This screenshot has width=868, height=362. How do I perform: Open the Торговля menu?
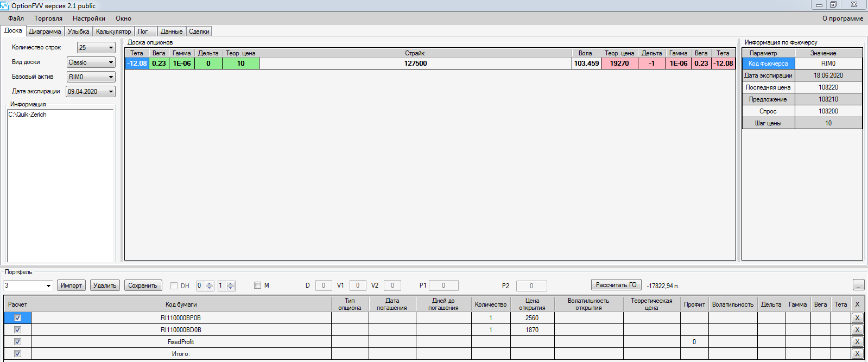(48, 18)
